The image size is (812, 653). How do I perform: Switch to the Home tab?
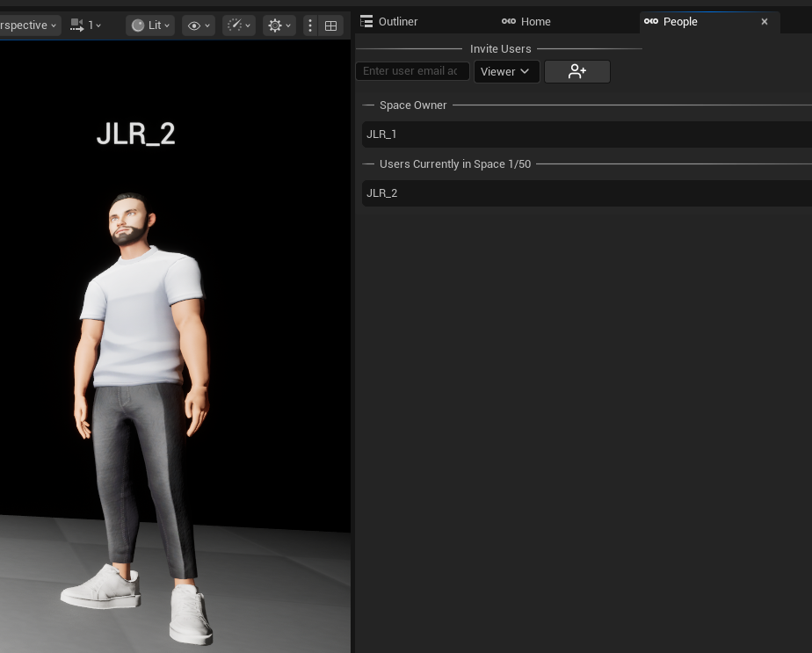[x=526, y=21]
